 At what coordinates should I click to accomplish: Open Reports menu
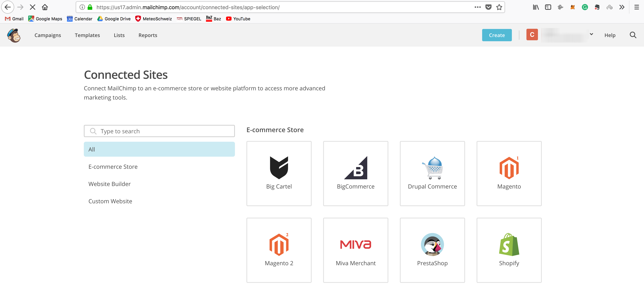pyautogui.click(x=148, y=35)
